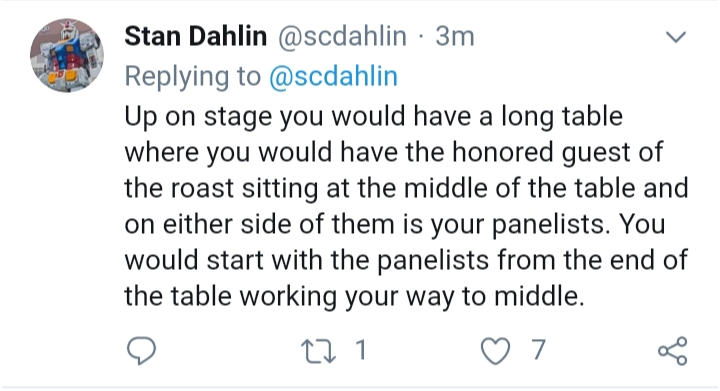720x391 pixels.
Task: Click the retweet count of 1
Action: tap(361, 350)
